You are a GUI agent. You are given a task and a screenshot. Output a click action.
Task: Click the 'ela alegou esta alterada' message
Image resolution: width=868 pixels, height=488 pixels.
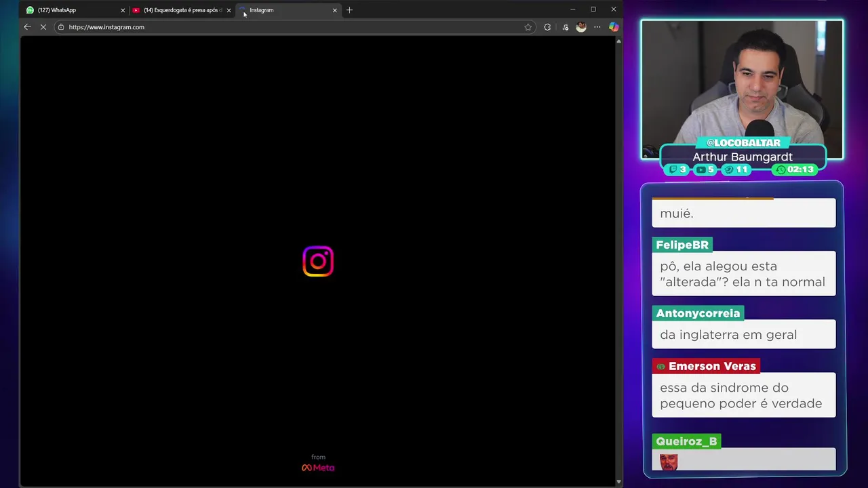tap(744, 274)
